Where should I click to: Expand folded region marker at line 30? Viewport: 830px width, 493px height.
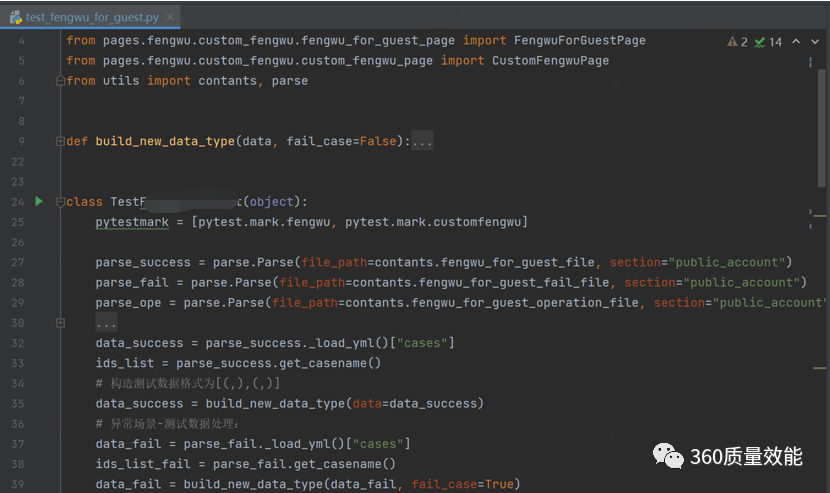[x=60, y=323]
